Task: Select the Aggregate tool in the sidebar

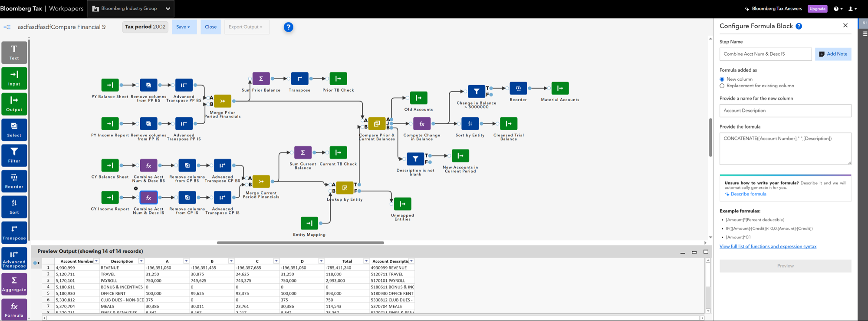Action: [x=14, y=284]
